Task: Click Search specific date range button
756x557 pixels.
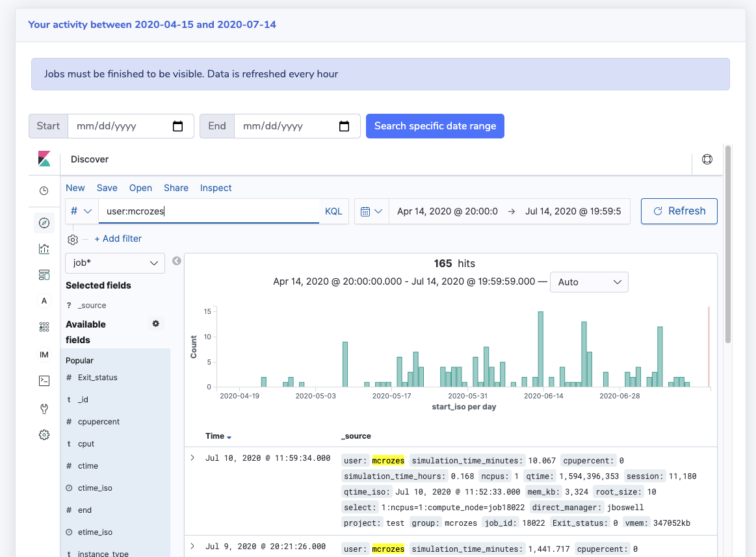Action: pyautogui.click(x=435, y=126)
